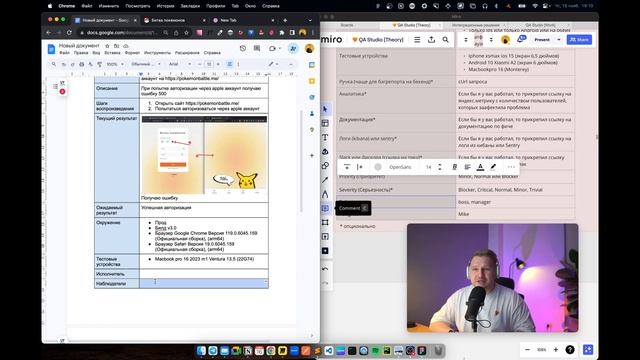Switch to Chrome New Tab tab

pyautogui.click(x=243, y=20)
